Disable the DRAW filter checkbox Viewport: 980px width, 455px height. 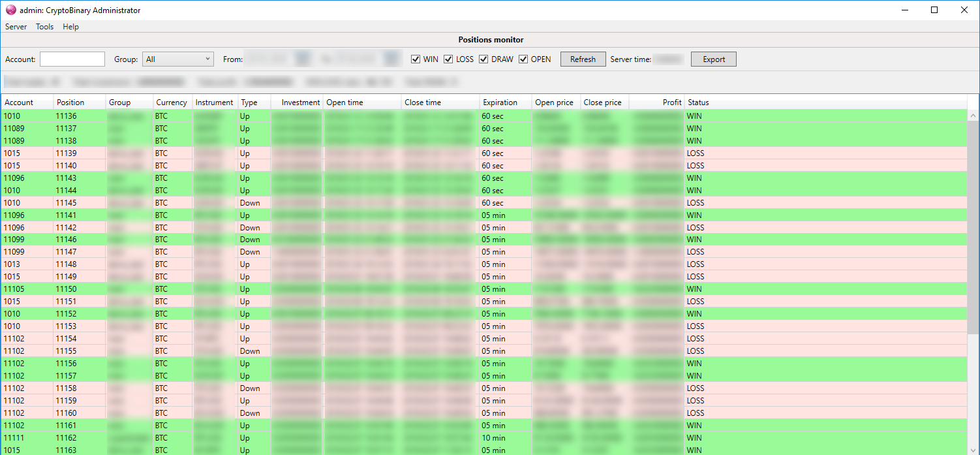483,59
